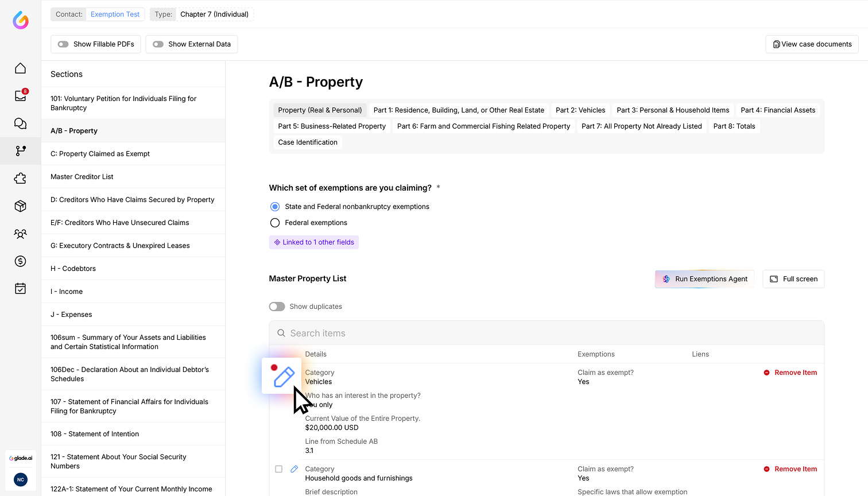Select Federal exemptions radio option
The width and height of the screenshot is (868, 496).
tap(275, 223)
